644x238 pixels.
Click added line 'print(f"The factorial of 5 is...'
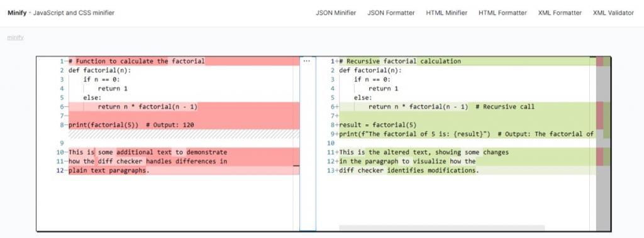click(467, 134)
